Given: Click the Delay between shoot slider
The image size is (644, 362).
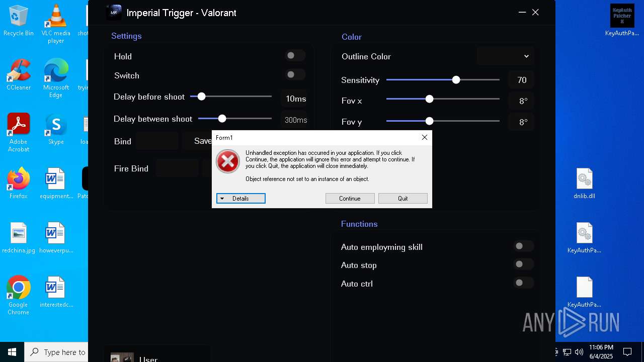Looking at the screenshot, I should pyautogui.click(x=235, y=119).
